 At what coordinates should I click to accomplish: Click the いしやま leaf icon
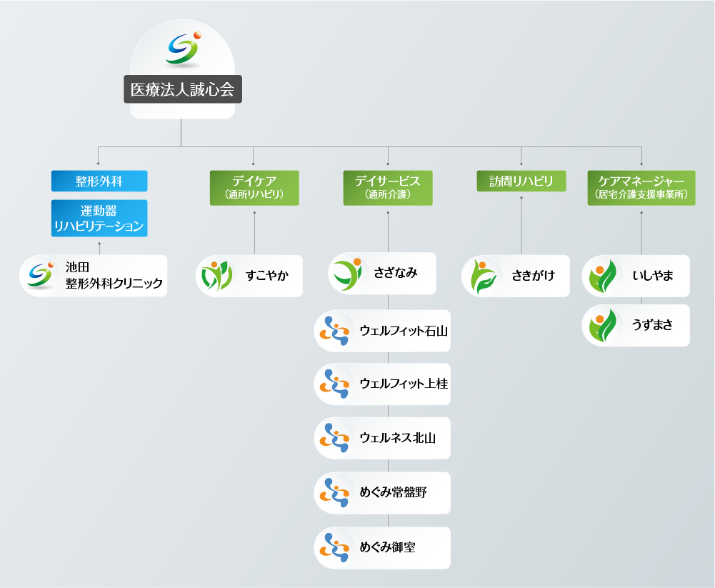pos(602,276)
